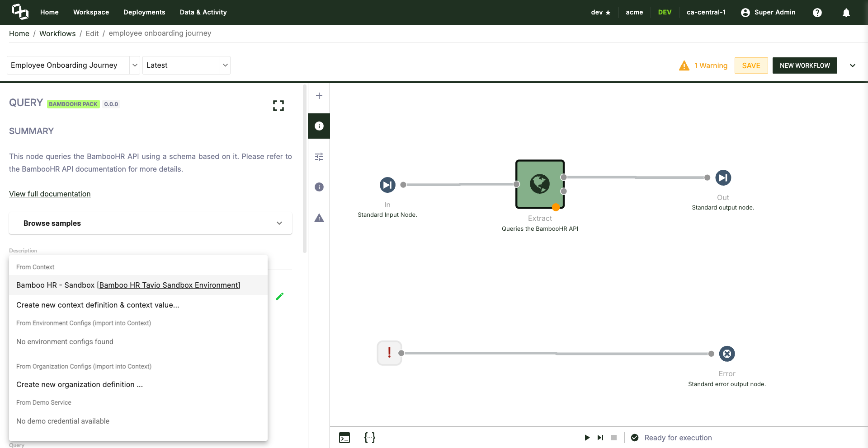Open the Workspace menu

91,12
